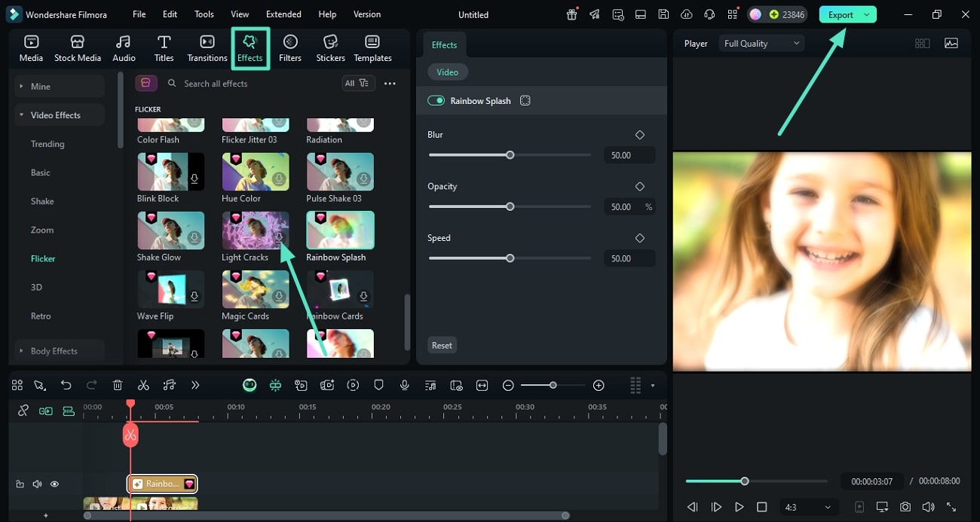Select the Trending effects category
Viewport: 980px width, 522px height.
47,144
